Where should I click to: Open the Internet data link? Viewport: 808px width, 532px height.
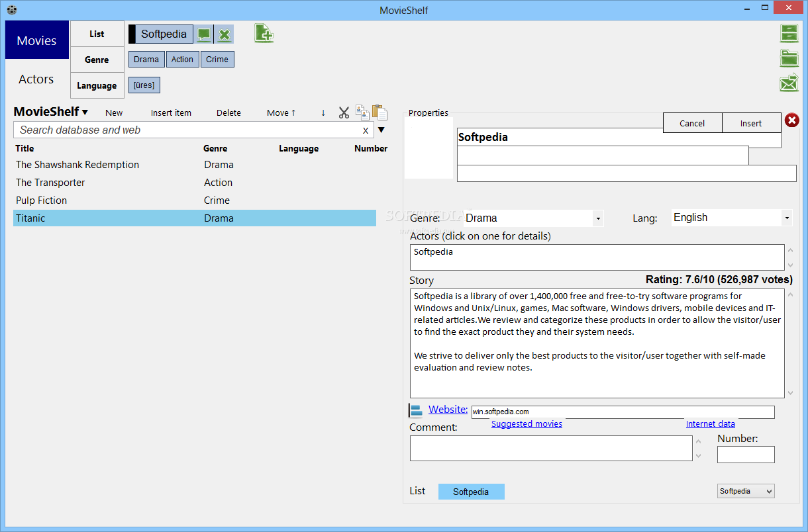pos(711,424)
